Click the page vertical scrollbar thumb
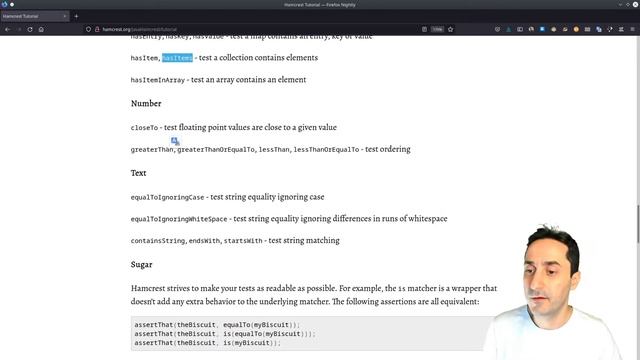Image resolution: width=640 pixels, height=360 pixels. 638,224
